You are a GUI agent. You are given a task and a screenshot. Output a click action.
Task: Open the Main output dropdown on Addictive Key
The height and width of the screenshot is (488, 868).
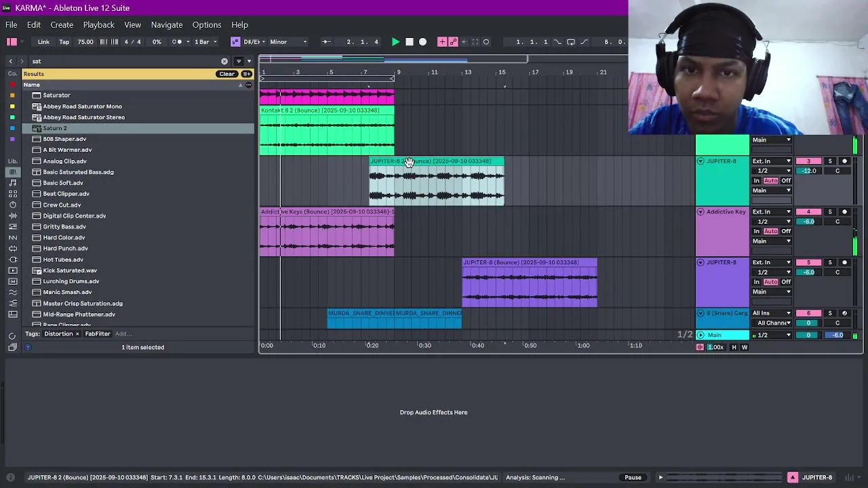click(x=772, y=241)
